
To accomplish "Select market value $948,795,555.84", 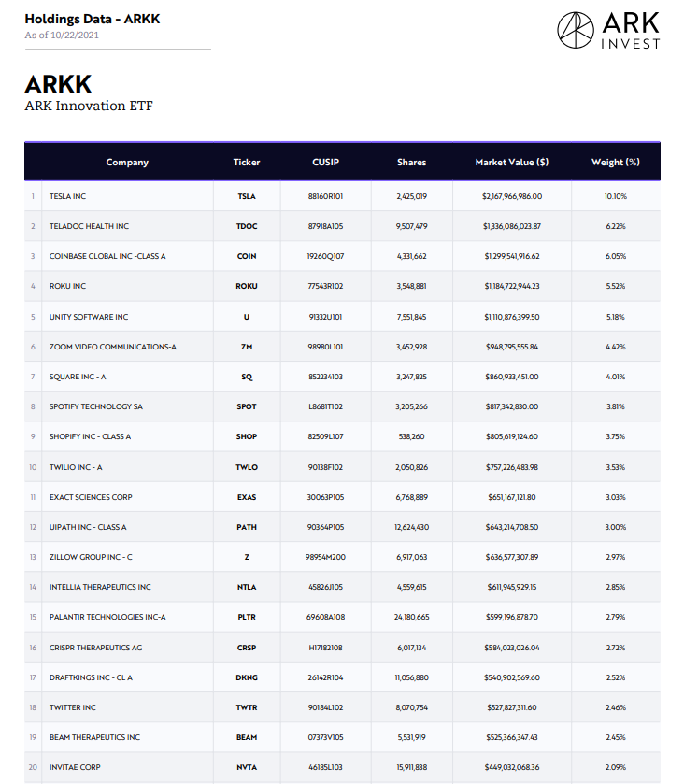I will (x=512, y=347).
